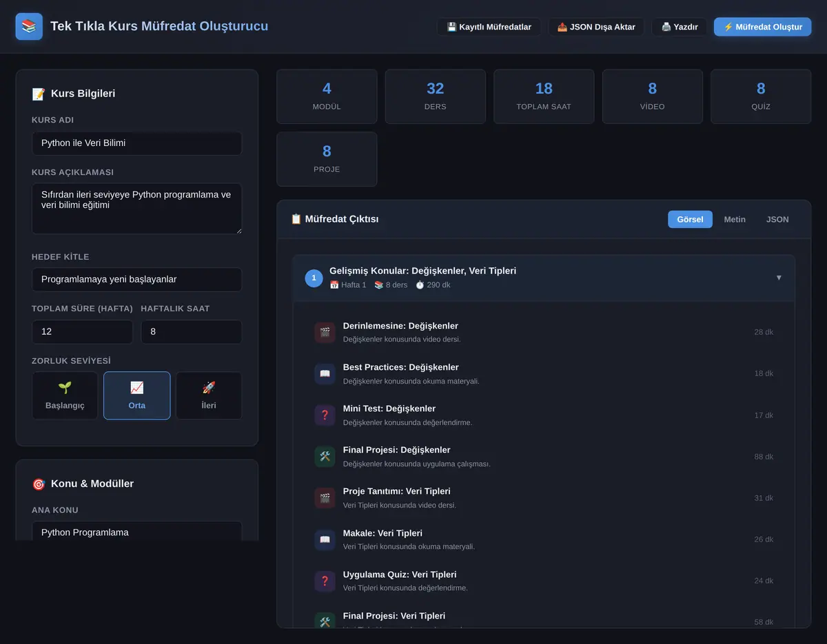Screen dimensions: 827x644
Task: Click the lesson title Mini Test: Değişkenler
Action: [x=389, y=408]
